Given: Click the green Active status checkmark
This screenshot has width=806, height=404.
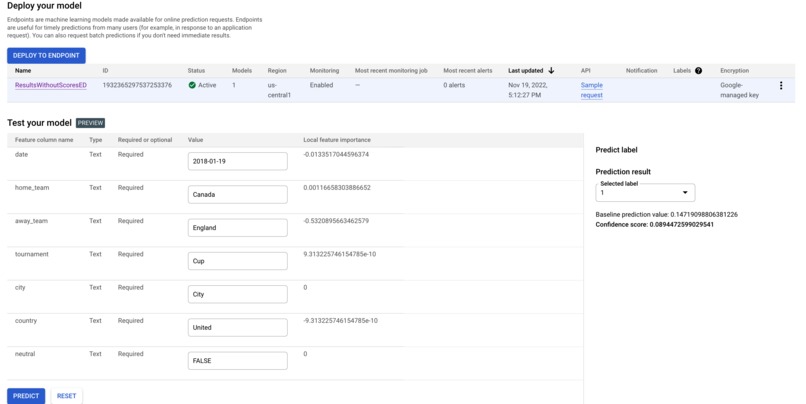Looking at the screenshot, I should (x=192, y=85).
